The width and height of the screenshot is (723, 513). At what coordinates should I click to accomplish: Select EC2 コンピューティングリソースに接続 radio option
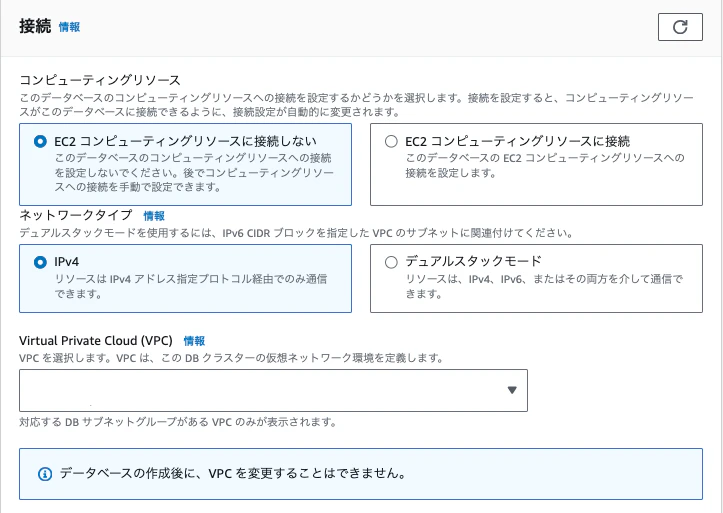[391, 142]
